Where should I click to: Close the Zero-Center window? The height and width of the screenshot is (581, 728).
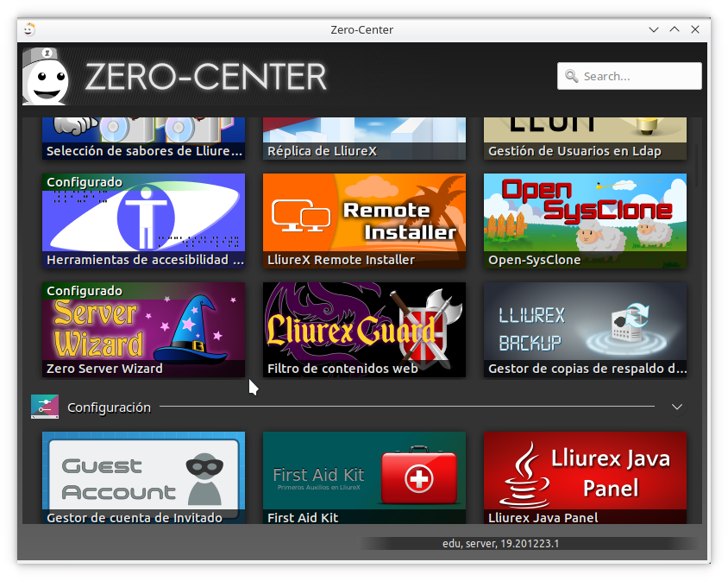pyautogui.click(x=695, y=29)
